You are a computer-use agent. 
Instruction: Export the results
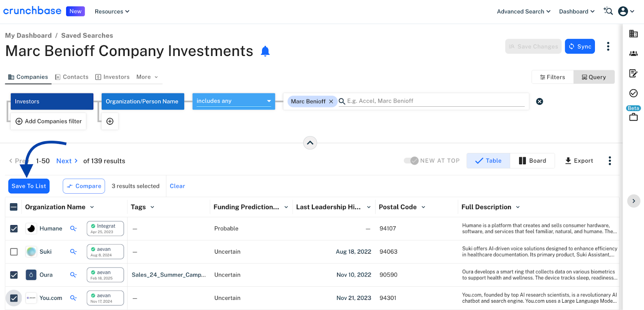click(x=579, y=161)
